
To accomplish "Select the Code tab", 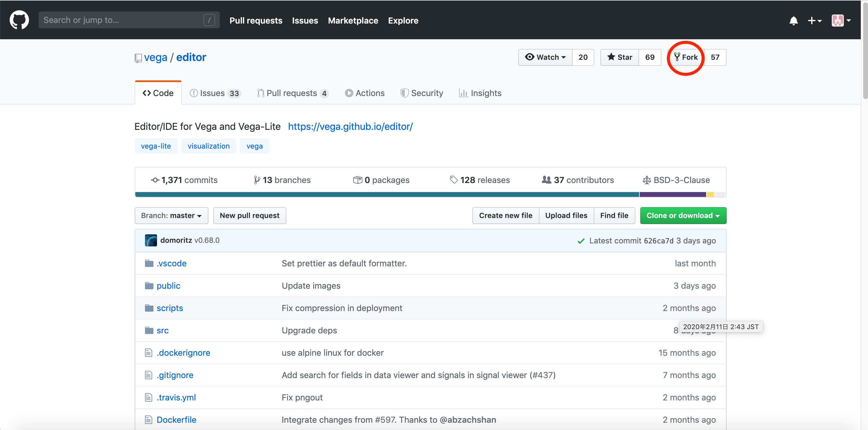I will [158, 93].
